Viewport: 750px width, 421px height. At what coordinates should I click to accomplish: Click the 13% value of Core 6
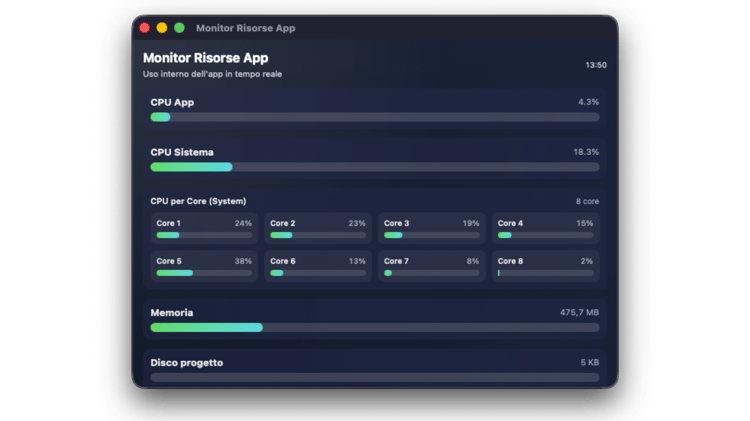point(357,261)
